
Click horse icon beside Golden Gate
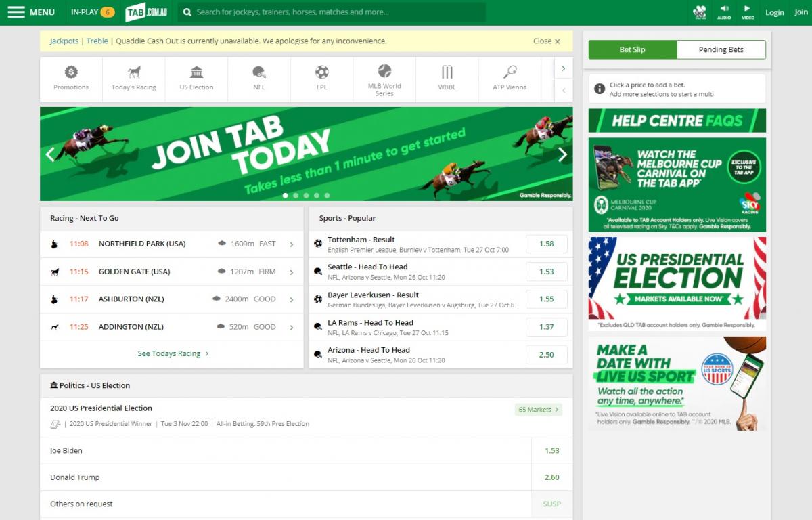point(54,272)
